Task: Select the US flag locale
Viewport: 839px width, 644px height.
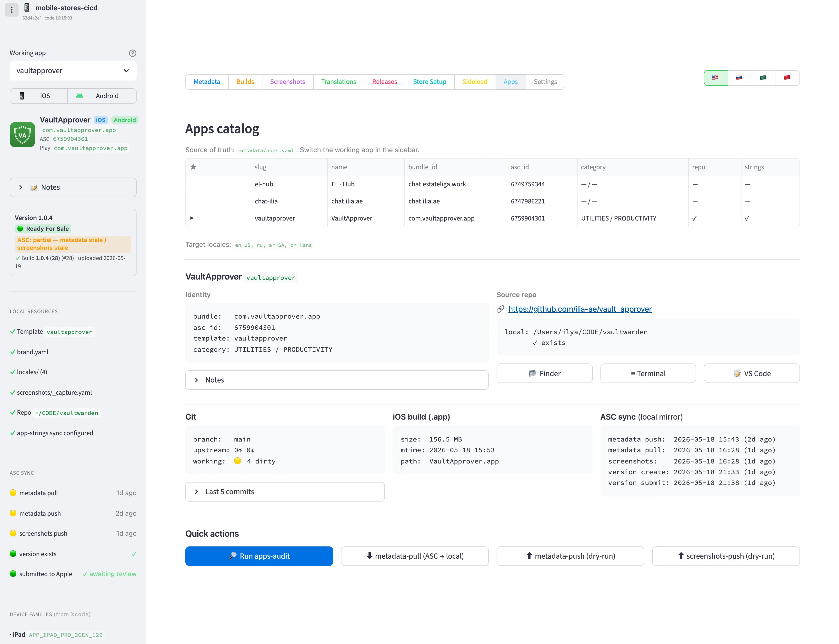Action: pos(716,78)
